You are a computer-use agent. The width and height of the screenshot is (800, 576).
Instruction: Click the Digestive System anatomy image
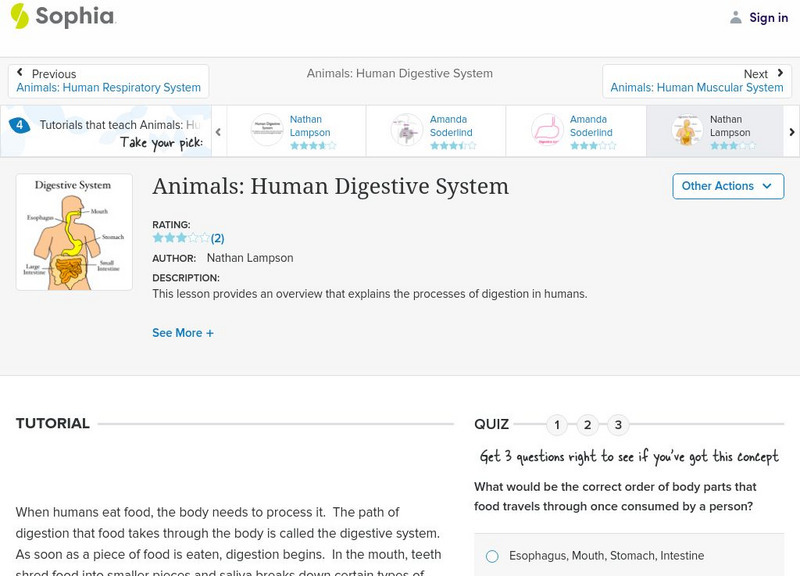point(74,232)
